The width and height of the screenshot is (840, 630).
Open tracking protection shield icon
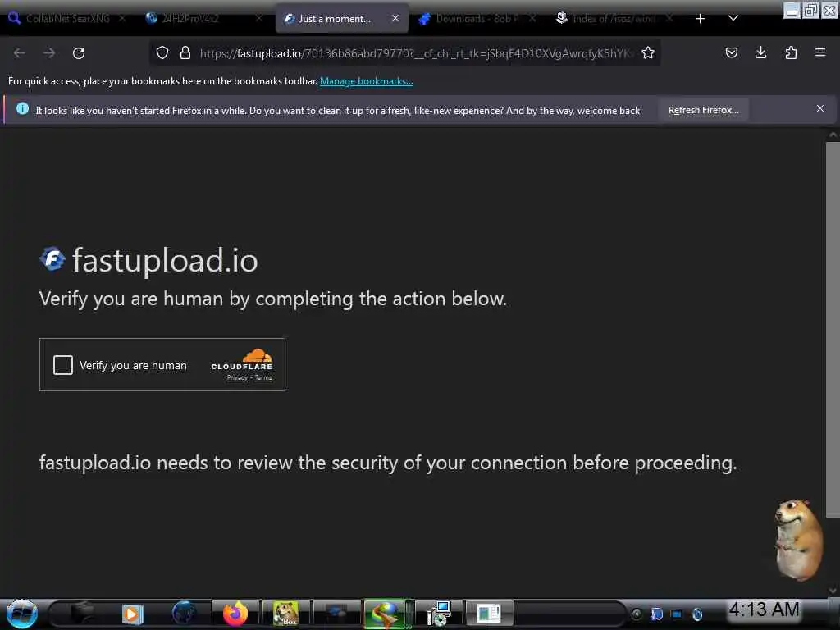tap(162, 52)
